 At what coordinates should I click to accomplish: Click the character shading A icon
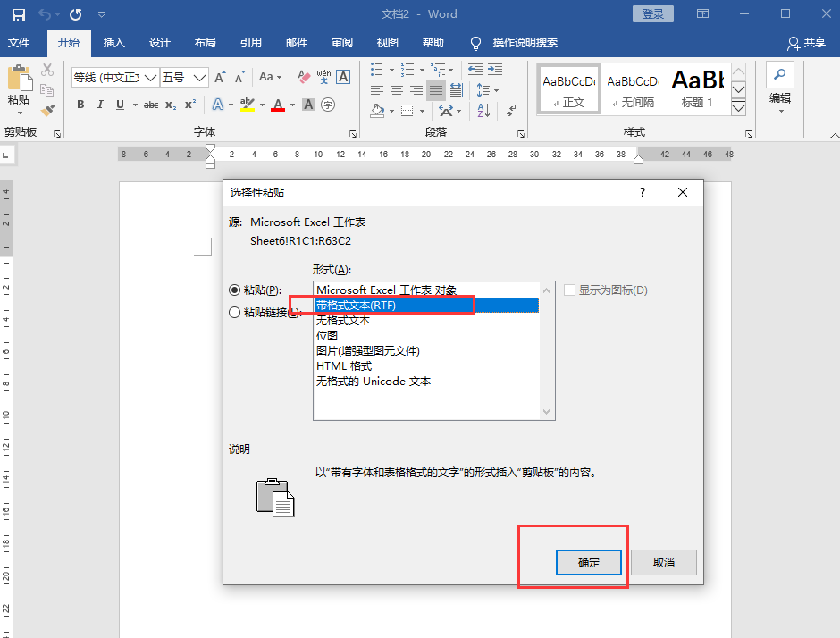(x=308, y=105)
